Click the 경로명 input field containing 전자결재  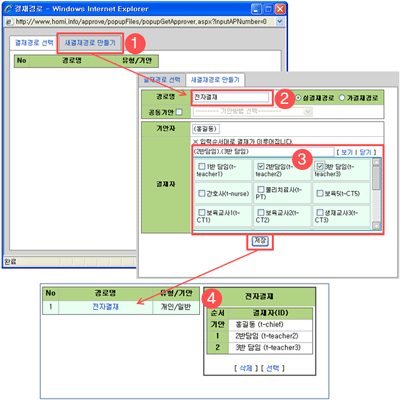[x=231, y=97]
